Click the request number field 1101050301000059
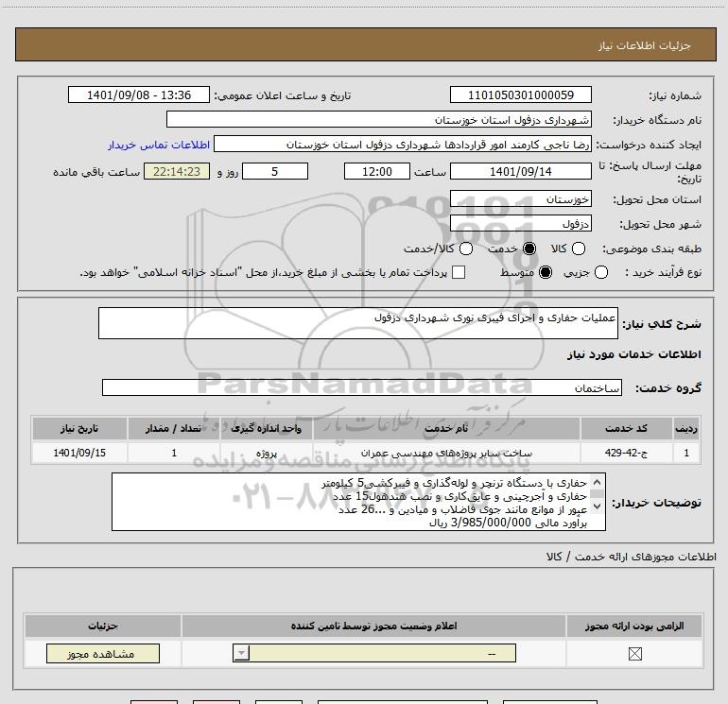Screen dimensions: 728x704 click(520, 94)
